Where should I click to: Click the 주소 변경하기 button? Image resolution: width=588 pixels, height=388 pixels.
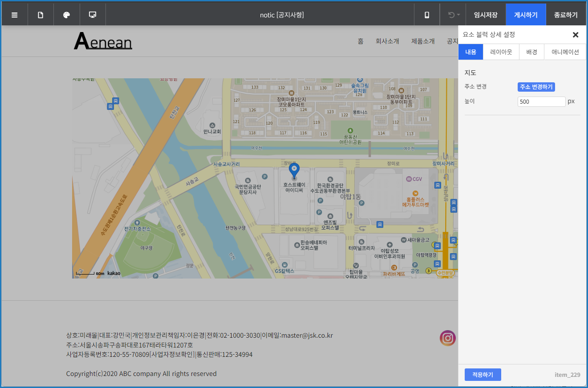coord(536,87)
